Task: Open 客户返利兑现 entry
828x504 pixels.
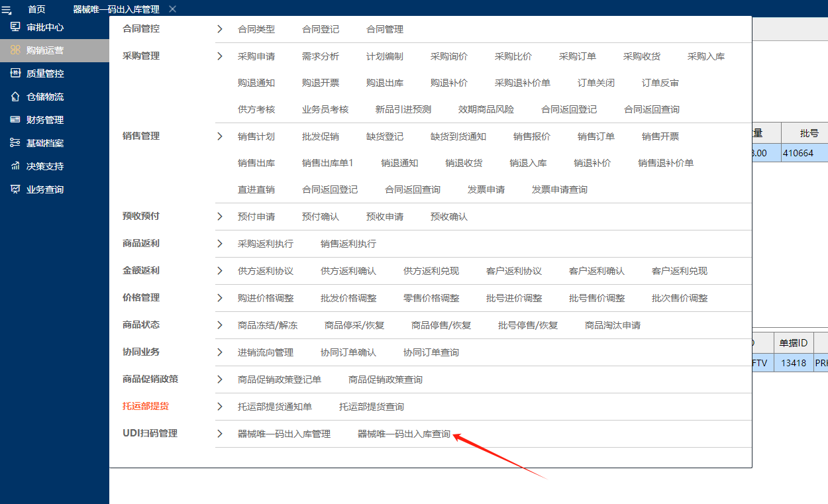Action: click(680, 271)
